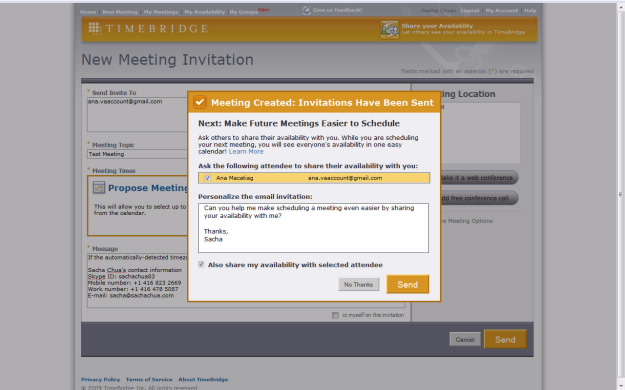Click the browser vertical scrollbar
Viewport: 625px width, 390px height.
pos(620,195)
